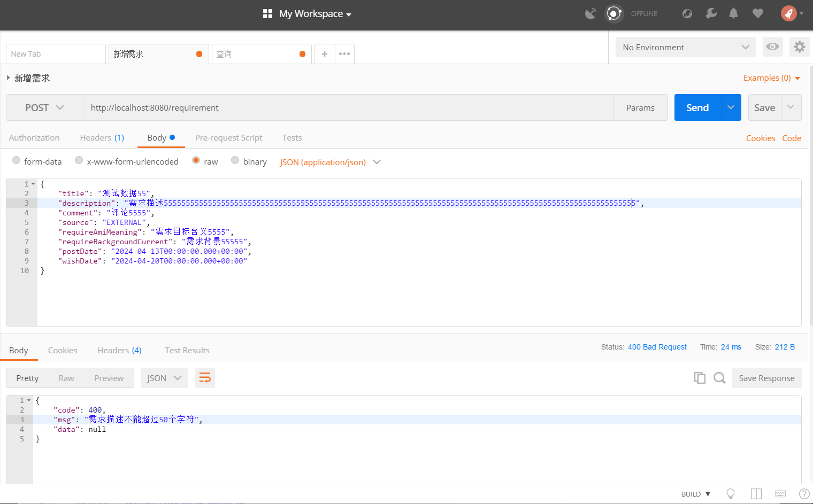Screen dimensions: 813x504
Task: Toggle wrap lines icon in response toolbar
Action: coord(205,378)
